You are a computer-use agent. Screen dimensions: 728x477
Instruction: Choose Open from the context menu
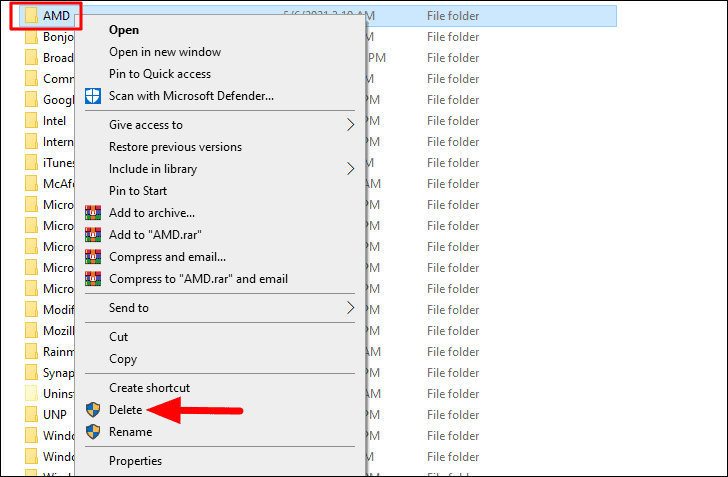coord(124,30)
